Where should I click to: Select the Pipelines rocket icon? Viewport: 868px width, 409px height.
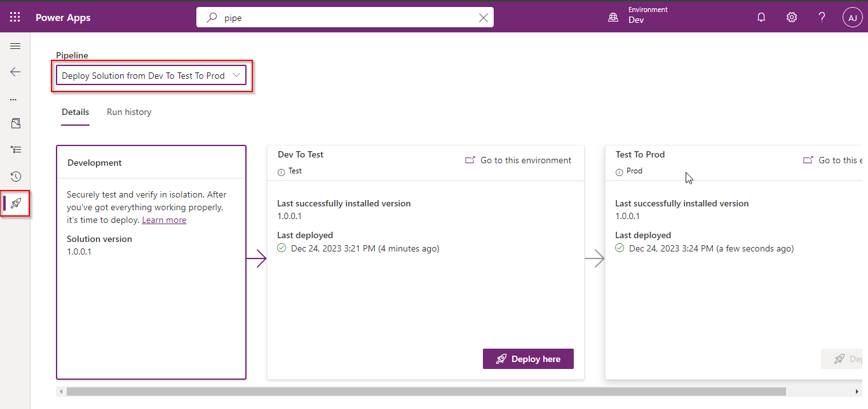click(16, 203)
